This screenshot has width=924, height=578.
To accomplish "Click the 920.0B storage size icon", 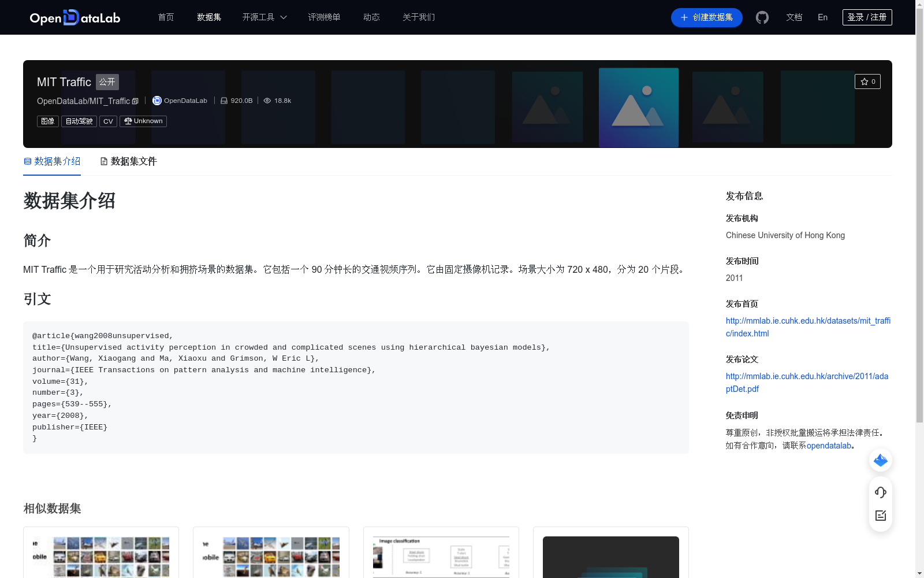I will click(224, 101).
